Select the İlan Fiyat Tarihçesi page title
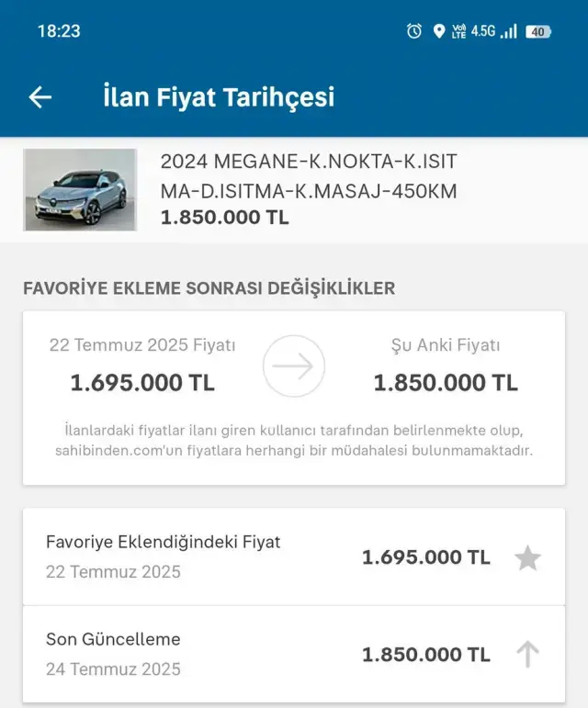The width and height of the screenshot is (588, 708). [x=219, y=97]
